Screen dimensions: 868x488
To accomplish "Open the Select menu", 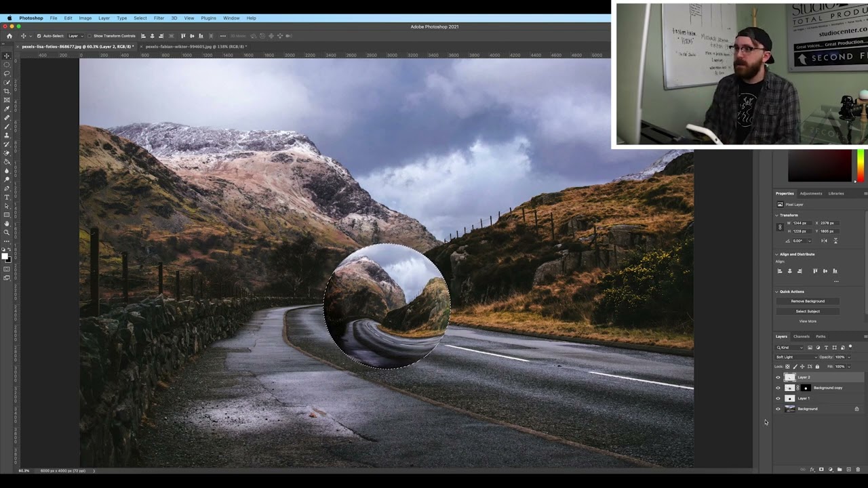I will click(140, 18).
